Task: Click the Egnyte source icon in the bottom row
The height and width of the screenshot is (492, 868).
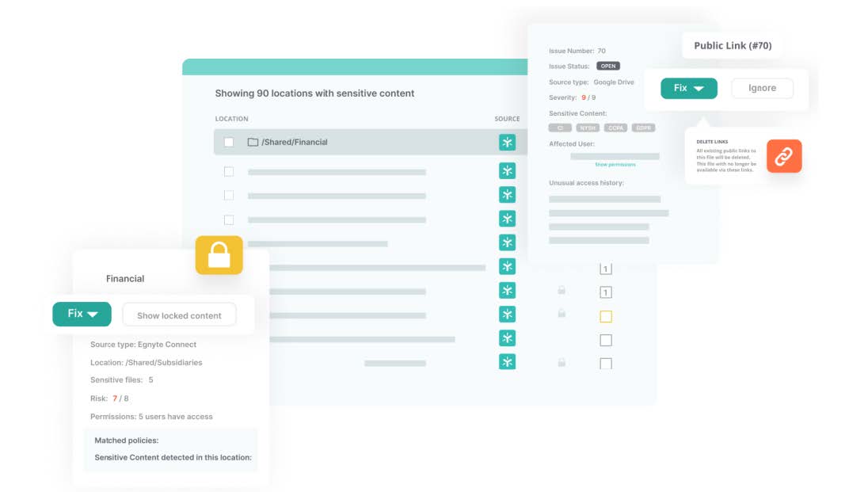Action: point(507,362)
